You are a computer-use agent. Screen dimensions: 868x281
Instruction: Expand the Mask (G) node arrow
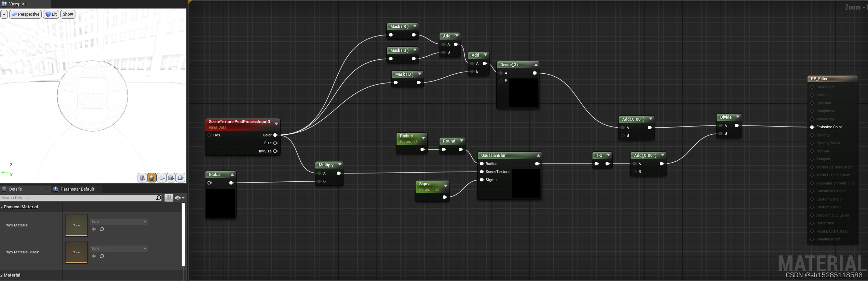(415, 50)
